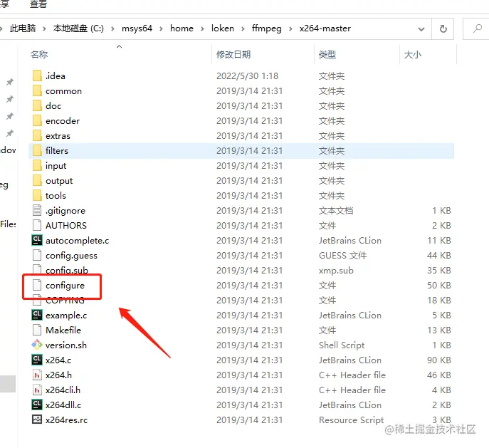Expand chevron after home in path

click(x=202, y=29)
